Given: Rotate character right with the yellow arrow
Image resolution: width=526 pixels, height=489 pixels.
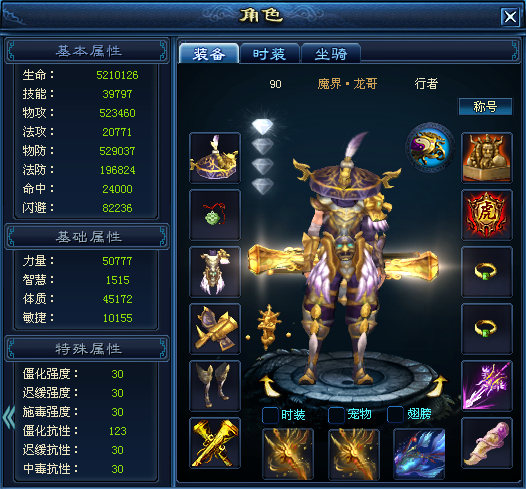Looking at the screenshot, I should tap(438, 386).
